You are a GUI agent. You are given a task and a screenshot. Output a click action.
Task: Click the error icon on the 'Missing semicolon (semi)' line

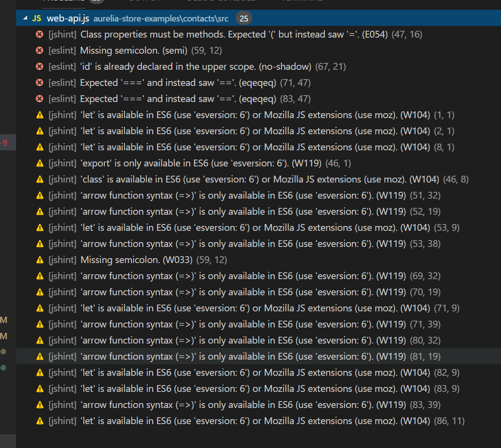pos(40,50)
